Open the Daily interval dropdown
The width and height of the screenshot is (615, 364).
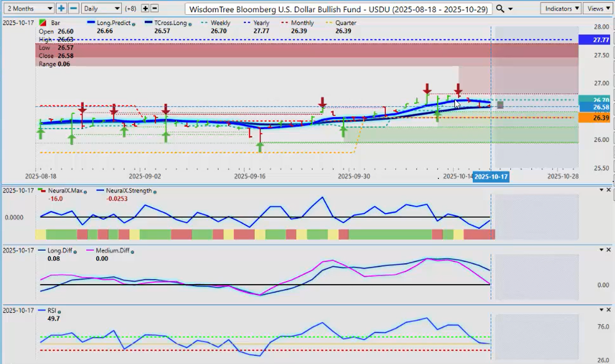point(101,9)
